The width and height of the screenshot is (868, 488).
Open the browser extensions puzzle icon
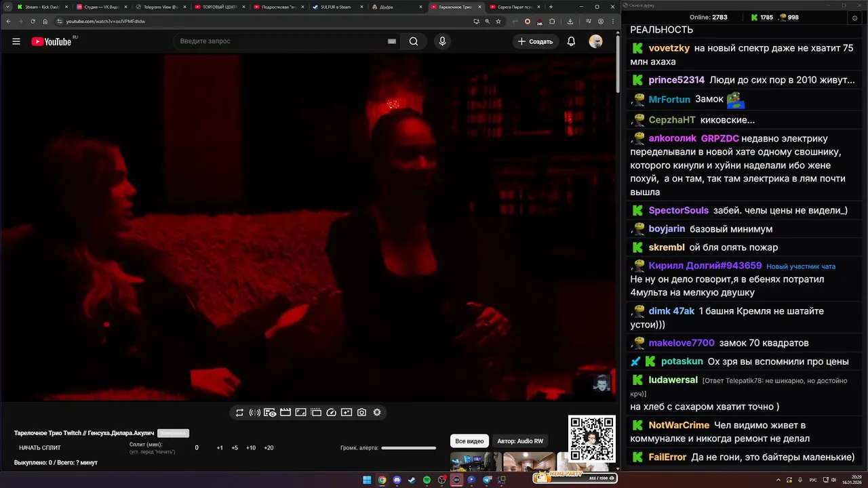(x=552, y=21)
